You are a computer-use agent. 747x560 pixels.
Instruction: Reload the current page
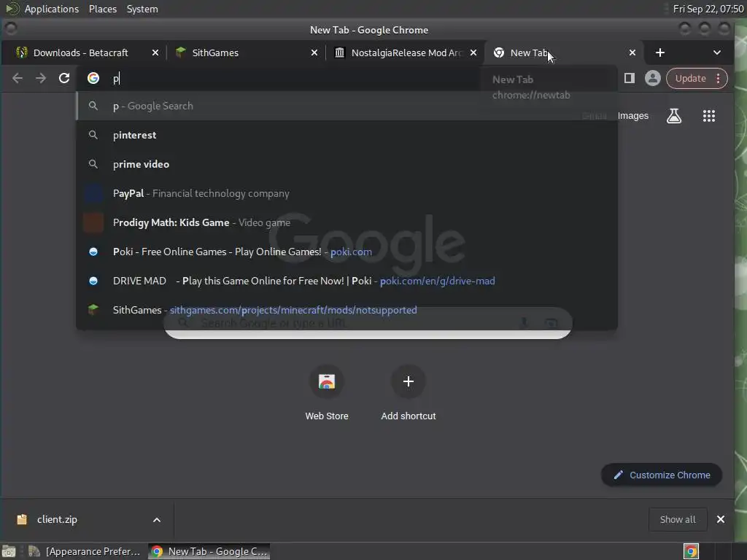64,78
